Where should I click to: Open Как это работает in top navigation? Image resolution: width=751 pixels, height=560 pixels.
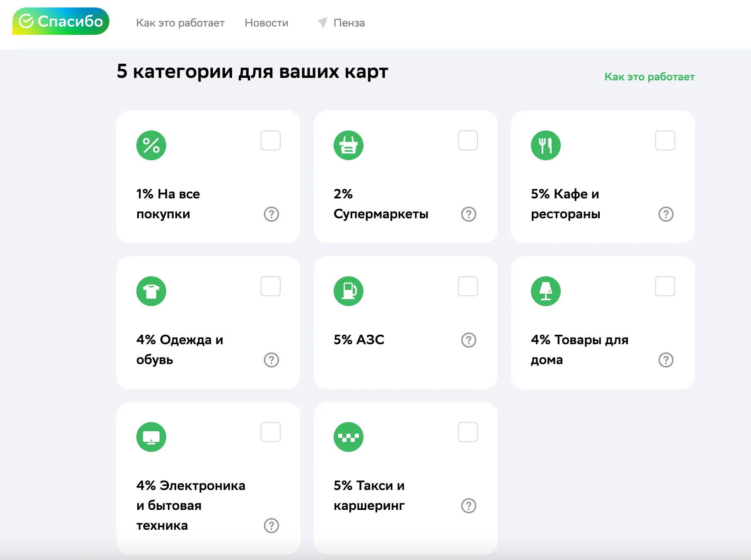tap(180, 23)
